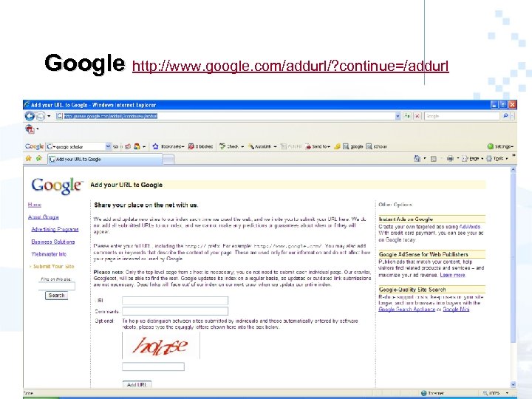532x399 pixels.
Task: Open the Google Search Appliance link
Action: [x=407, y=309]
